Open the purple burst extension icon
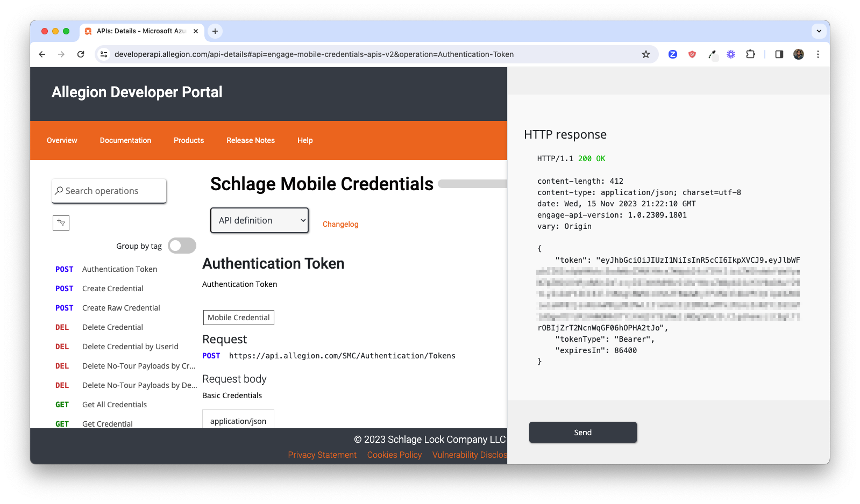Screen dimensions: 860x504 coord(731,54)
